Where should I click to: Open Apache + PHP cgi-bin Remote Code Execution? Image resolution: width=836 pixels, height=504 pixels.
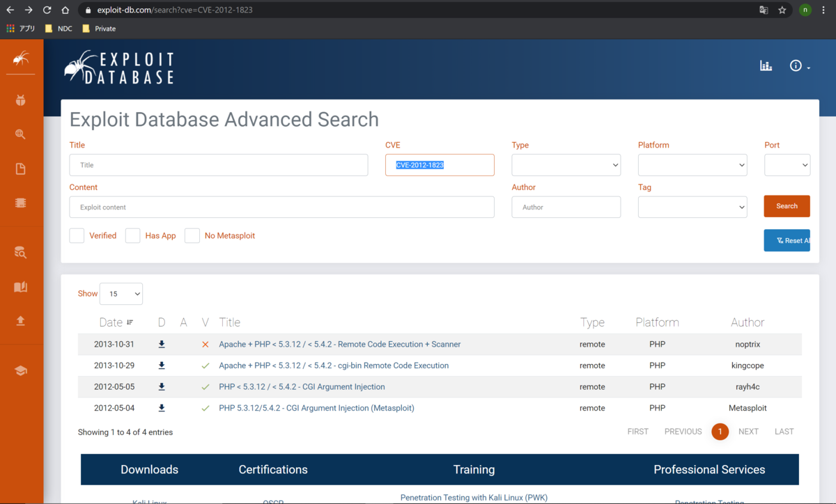point(334,365)
